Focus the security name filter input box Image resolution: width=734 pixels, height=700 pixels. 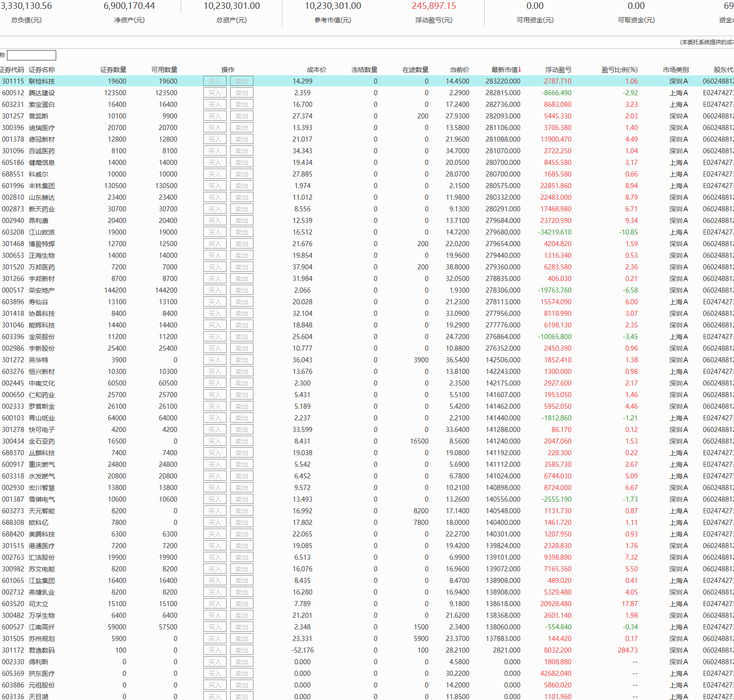click(x=32, y=55)
